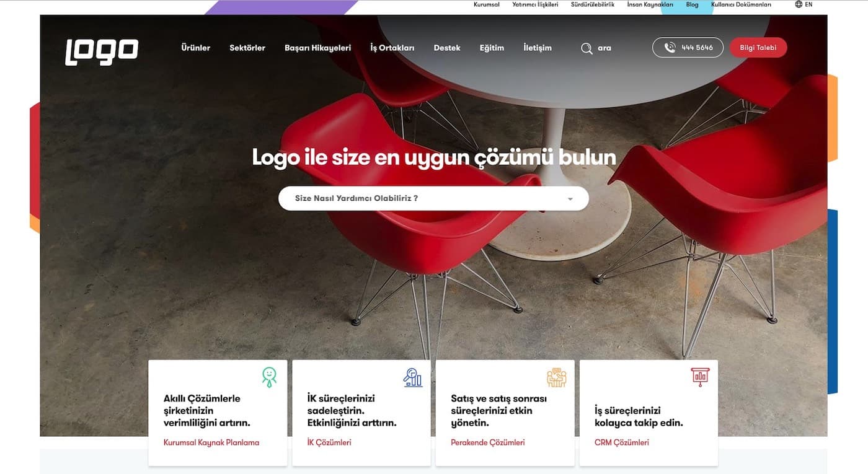
Task: Open the İş Ortakları menu
Action: pos(392,48)
